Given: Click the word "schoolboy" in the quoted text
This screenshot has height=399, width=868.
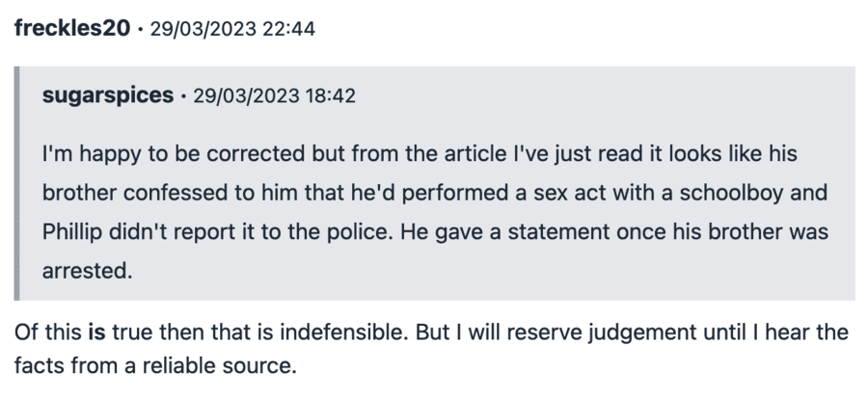Looking at the screenshot, I should [x=739, y=193].
